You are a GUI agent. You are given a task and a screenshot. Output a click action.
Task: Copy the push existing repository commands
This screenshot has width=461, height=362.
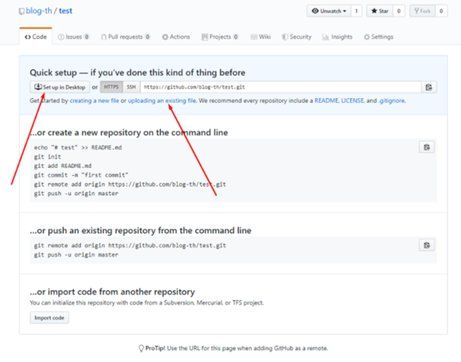tap(427, 245)
